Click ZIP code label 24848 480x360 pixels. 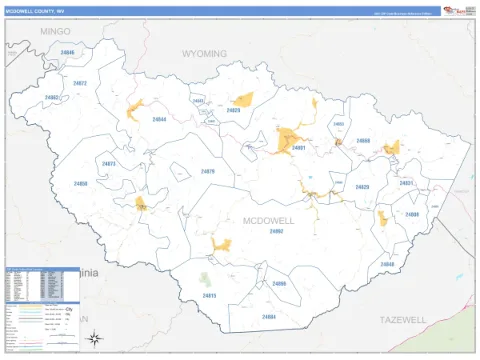[x=387, y=264]
